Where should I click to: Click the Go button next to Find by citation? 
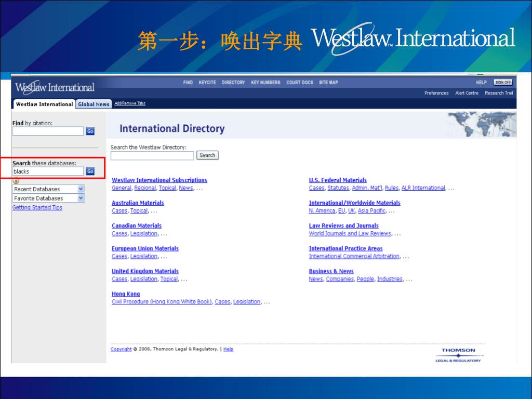point(90,131)
